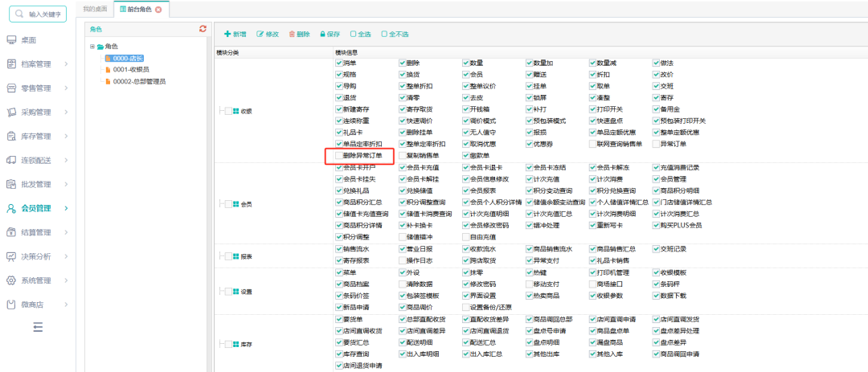Expand the 会员管理 menu chevron
Screen dimensions: 868x372
tap(66, 209)
